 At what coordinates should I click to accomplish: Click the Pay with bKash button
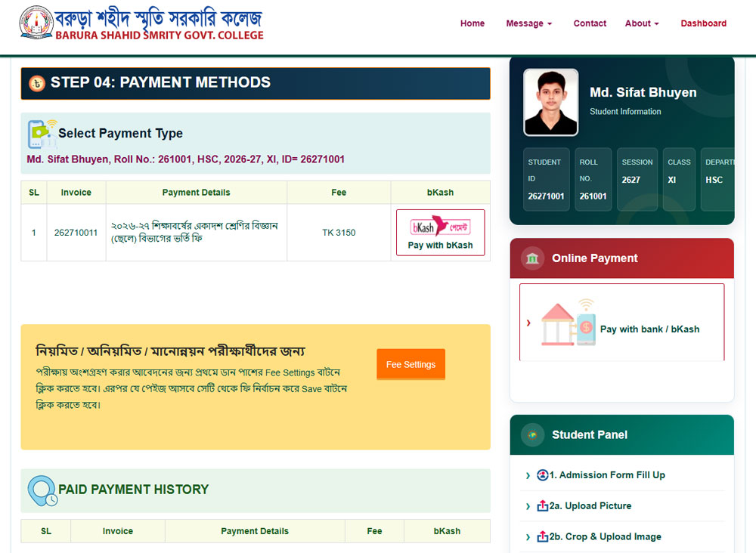[440, 233]
